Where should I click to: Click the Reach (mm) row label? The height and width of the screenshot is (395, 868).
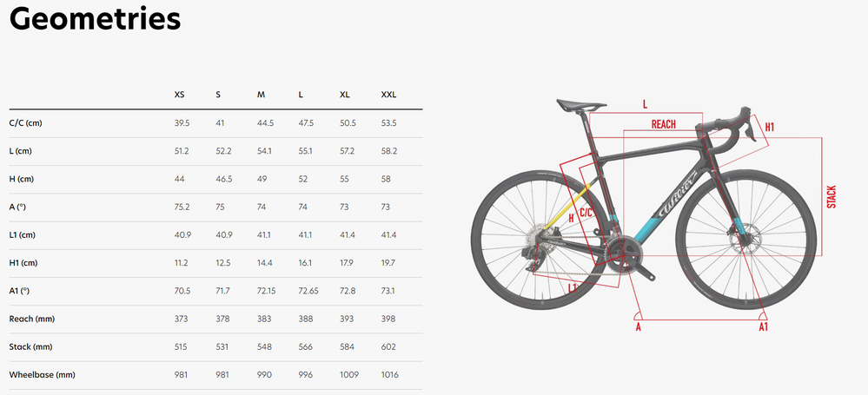click(34, 319)
